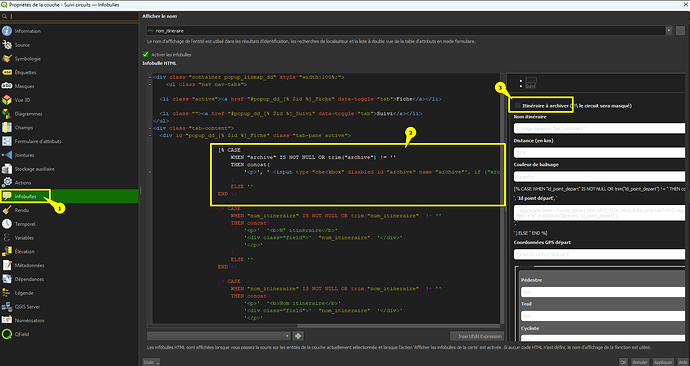Click Coordonnées GPS départ preview field

599,254
